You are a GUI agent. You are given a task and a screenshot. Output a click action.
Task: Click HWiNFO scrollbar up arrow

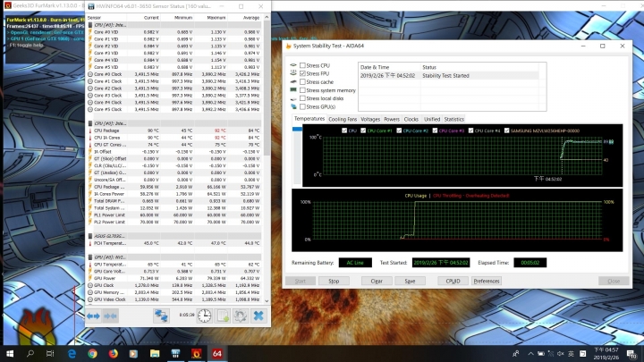(x=267, y=17)
